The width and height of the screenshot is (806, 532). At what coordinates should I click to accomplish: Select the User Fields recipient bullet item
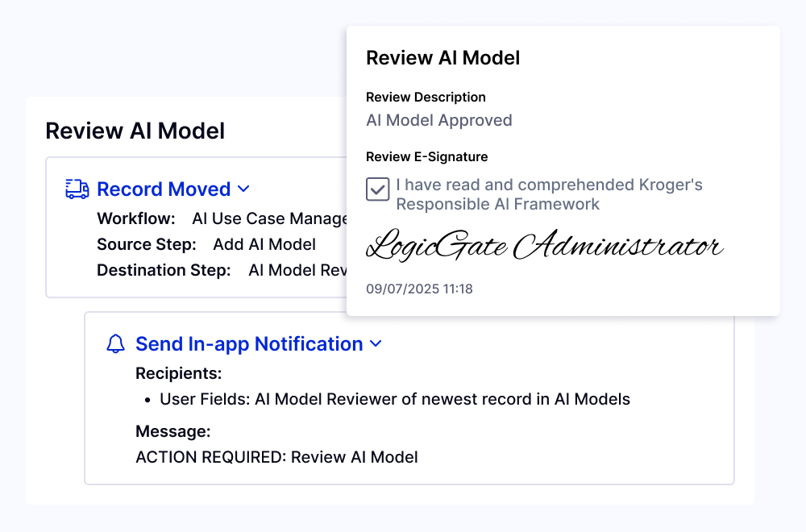395,399
